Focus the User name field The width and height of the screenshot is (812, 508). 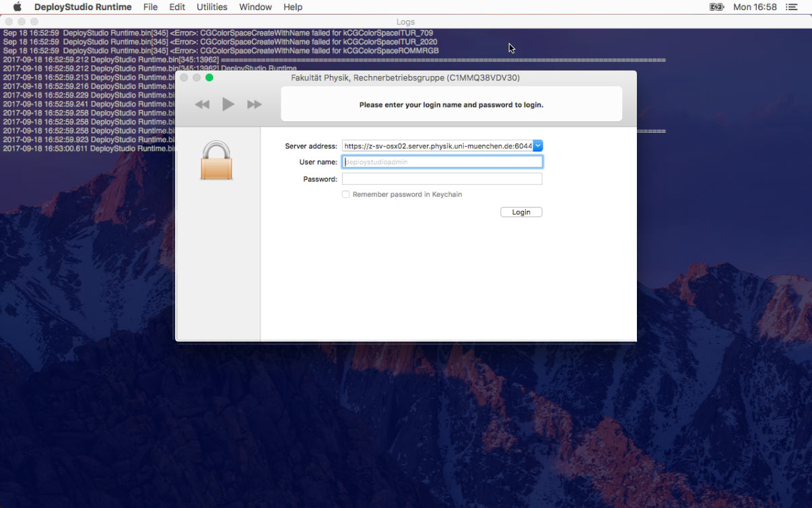point(442,162)
